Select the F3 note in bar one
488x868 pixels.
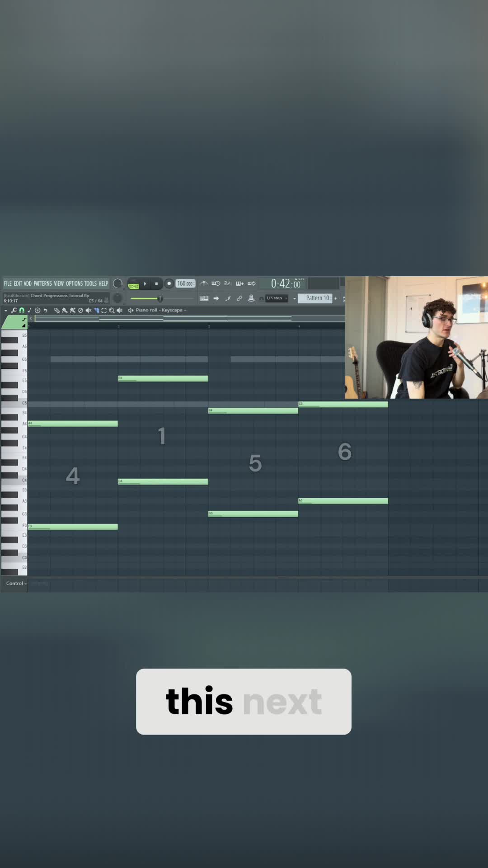[73, 527]
